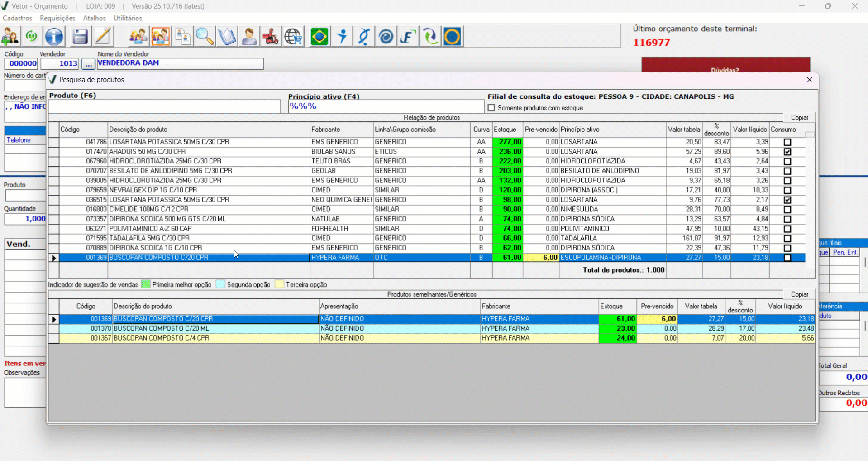Open the Utilitários menu
The height and width of the screenshot is (461, 868).
[128, 18]
